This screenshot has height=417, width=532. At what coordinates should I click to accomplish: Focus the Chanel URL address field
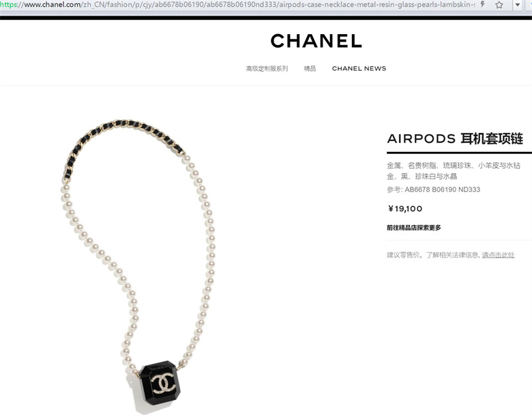[237, 5]
